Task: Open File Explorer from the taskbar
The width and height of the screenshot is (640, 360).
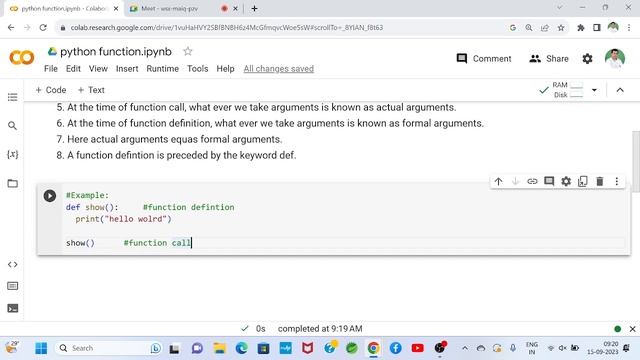Action: pyautogui.click(x=220, y=348)
